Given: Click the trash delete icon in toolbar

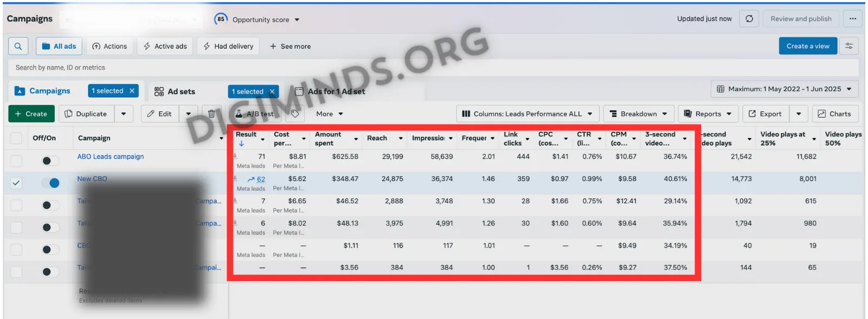Looking at the screenshot, I should pos(211,114).
